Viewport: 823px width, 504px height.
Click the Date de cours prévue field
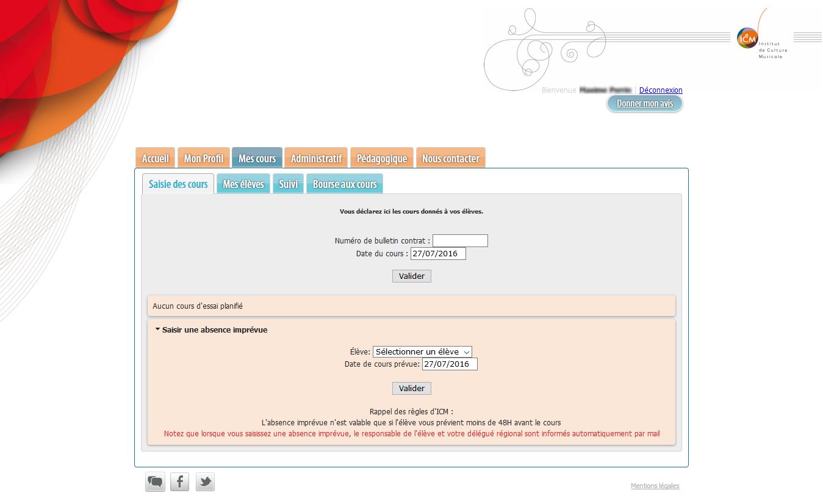click(450, 364)
